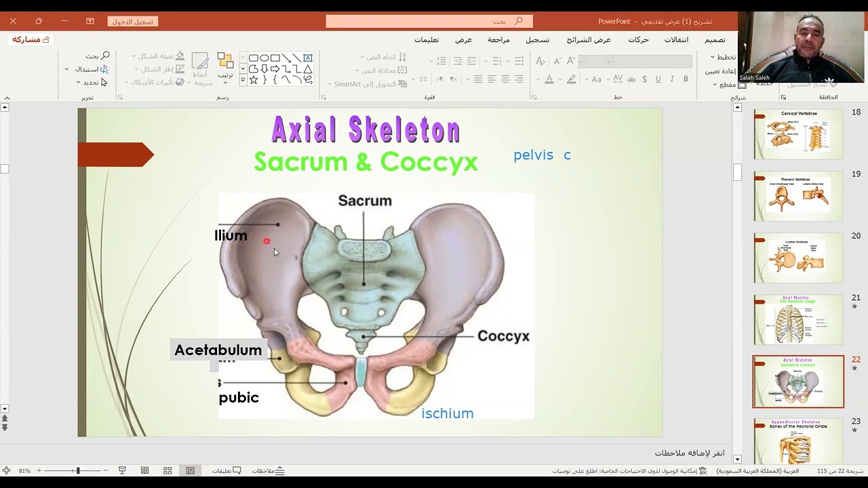
Task: Click the Find (بحث) button in editing group
Action: 98,56
